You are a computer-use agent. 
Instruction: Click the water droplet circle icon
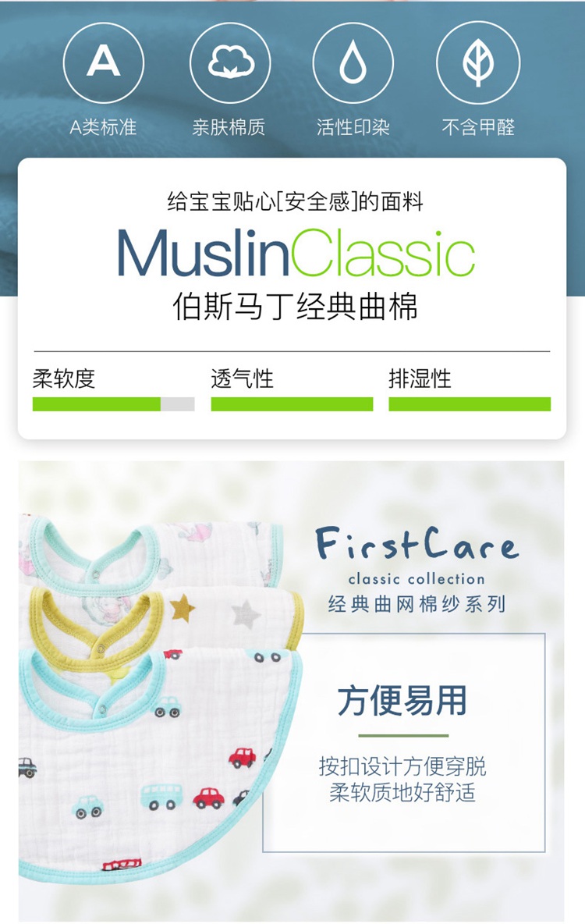(353, 63)
